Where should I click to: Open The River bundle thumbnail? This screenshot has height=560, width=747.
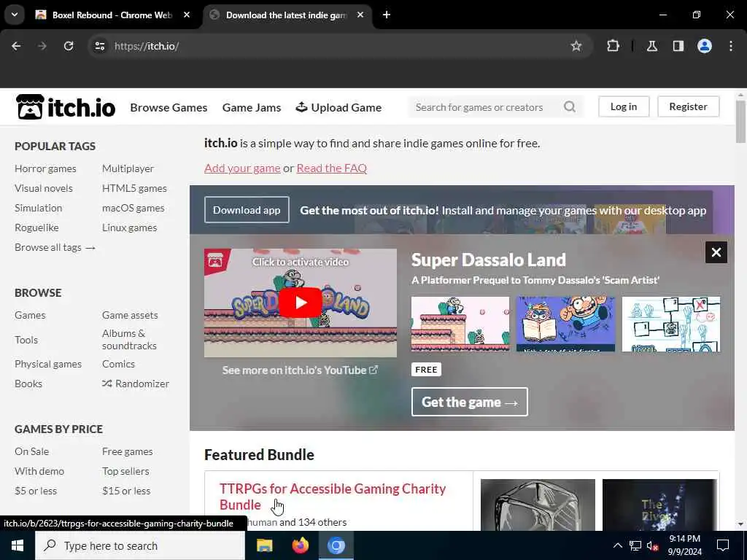coord(659,505)
